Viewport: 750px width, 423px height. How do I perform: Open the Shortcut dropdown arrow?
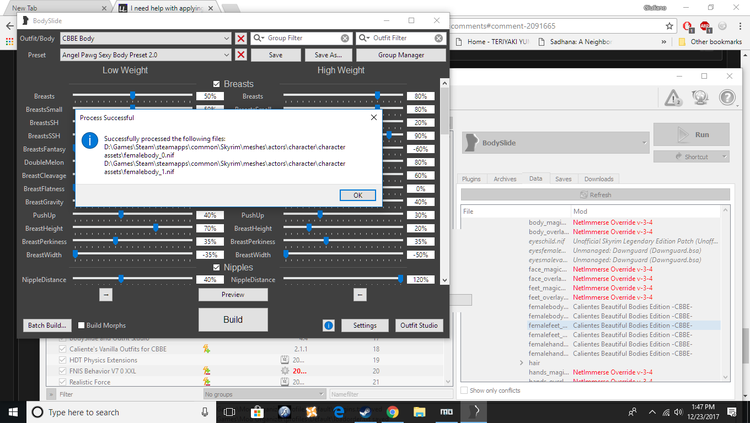point(724,156)
